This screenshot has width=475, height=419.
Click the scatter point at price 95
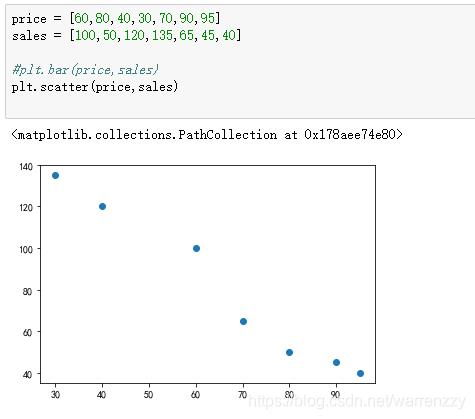tap(360, 373)
